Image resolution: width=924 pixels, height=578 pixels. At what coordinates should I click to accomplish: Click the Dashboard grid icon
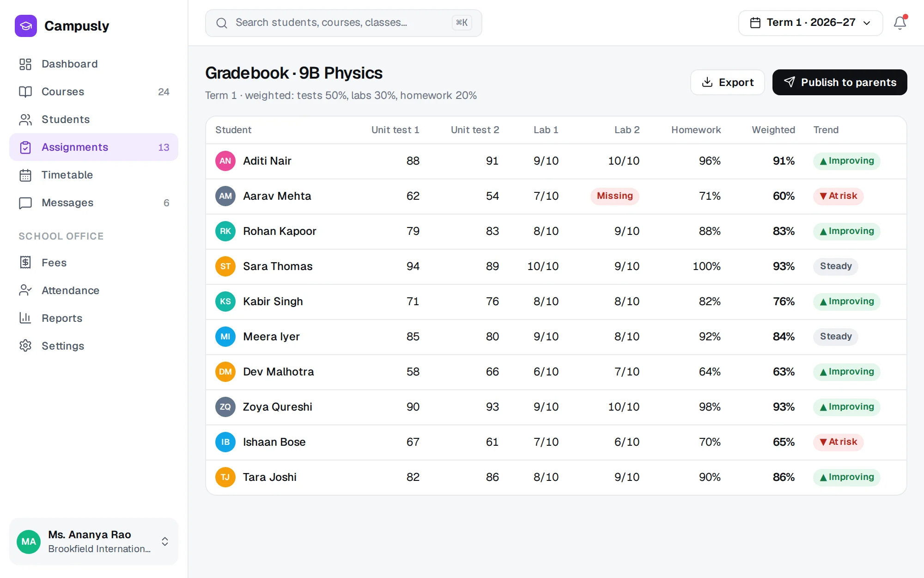click(25, 64)
